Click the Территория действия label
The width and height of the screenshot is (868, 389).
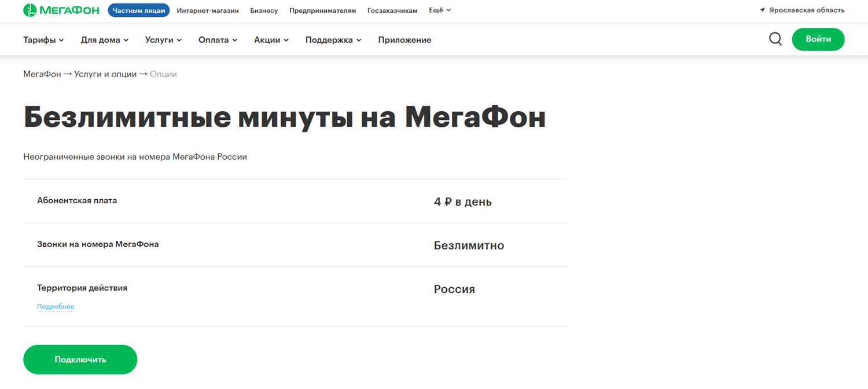[x=82, y=288]
